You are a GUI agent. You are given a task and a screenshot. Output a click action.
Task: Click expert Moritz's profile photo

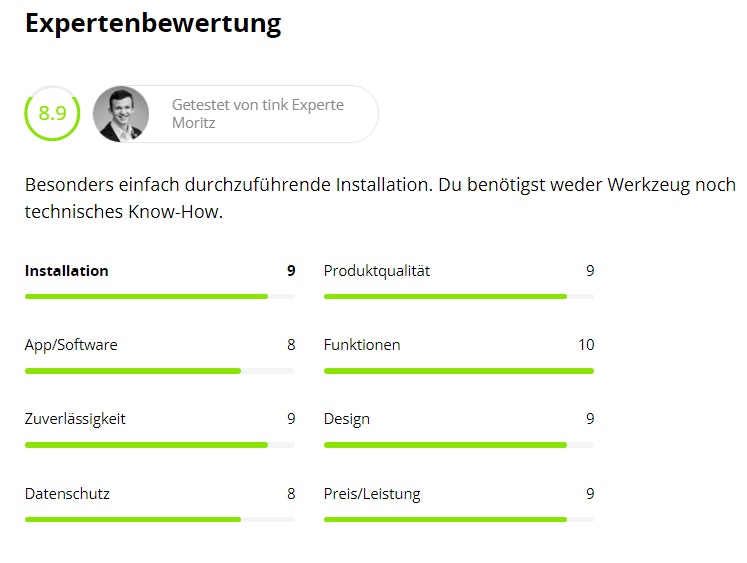[121, 114]
